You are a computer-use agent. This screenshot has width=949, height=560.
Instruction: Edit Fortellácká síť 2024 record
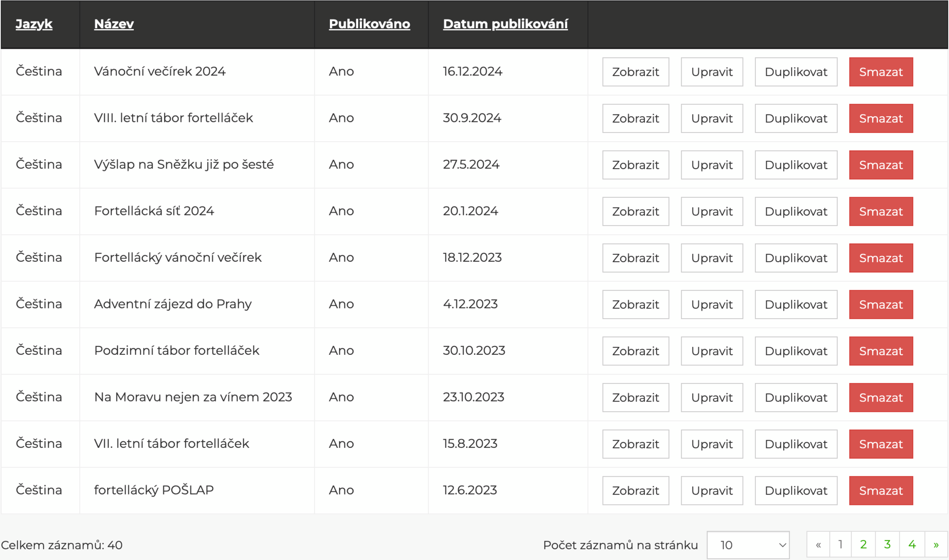712,211
